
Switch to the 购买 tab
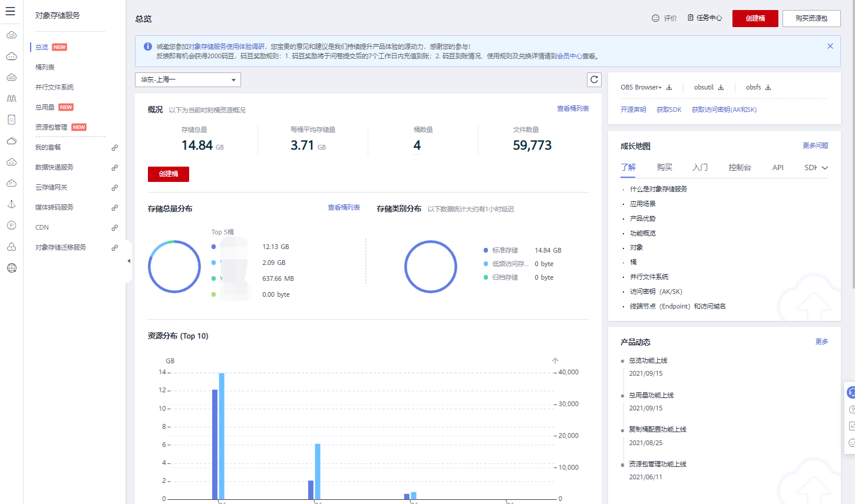[665, 167]
